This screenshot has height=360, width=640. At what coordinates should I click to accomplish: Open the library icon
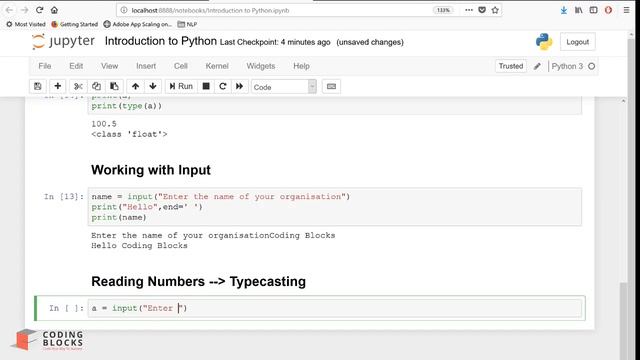[x=579, y=10]
